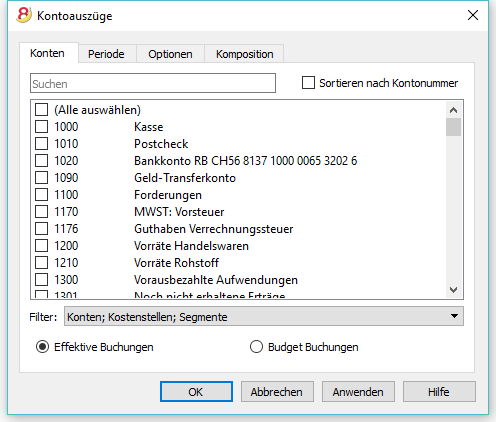Tick the 1000 Kasse account checkbox

41,127
